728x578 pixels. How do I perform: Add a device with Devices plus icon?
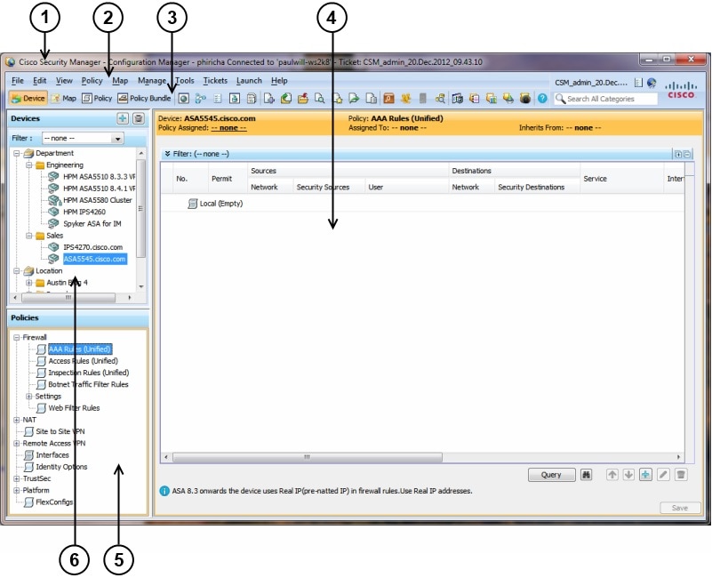click(x=123, y=118)
